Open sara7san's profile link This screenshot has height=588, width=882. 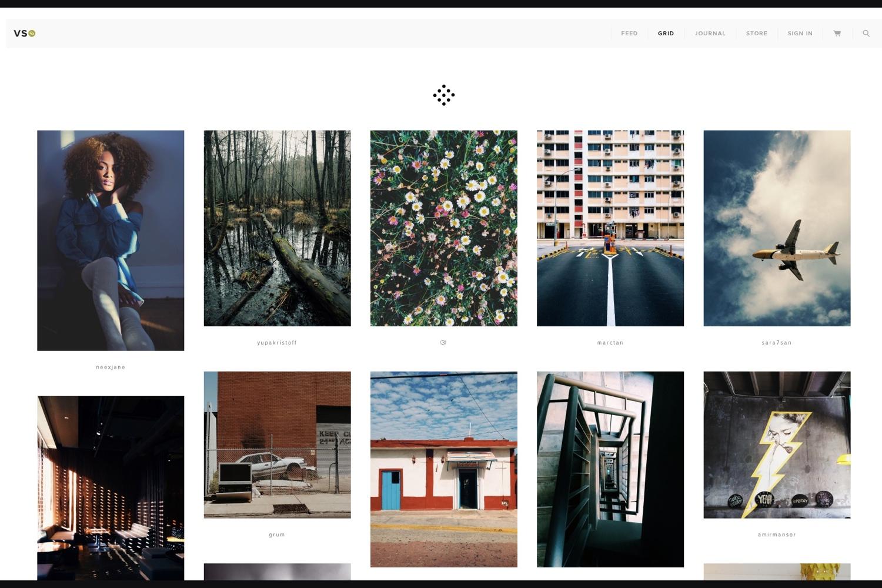(777, 342)
